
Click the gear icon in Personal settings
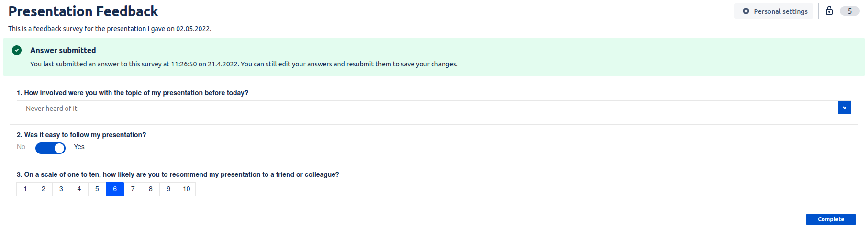tap(746, 11)
